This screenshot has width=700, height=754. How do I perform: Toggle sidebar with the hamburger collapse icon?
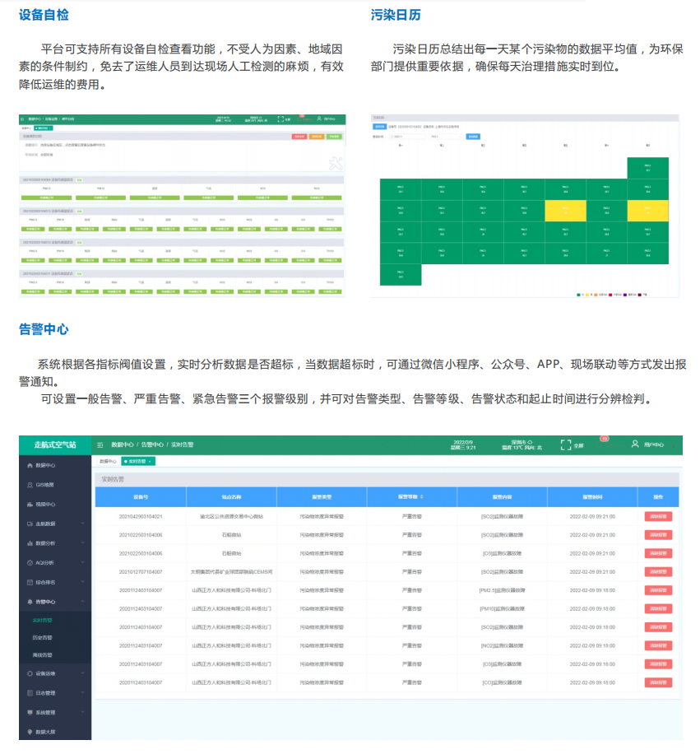100,444
